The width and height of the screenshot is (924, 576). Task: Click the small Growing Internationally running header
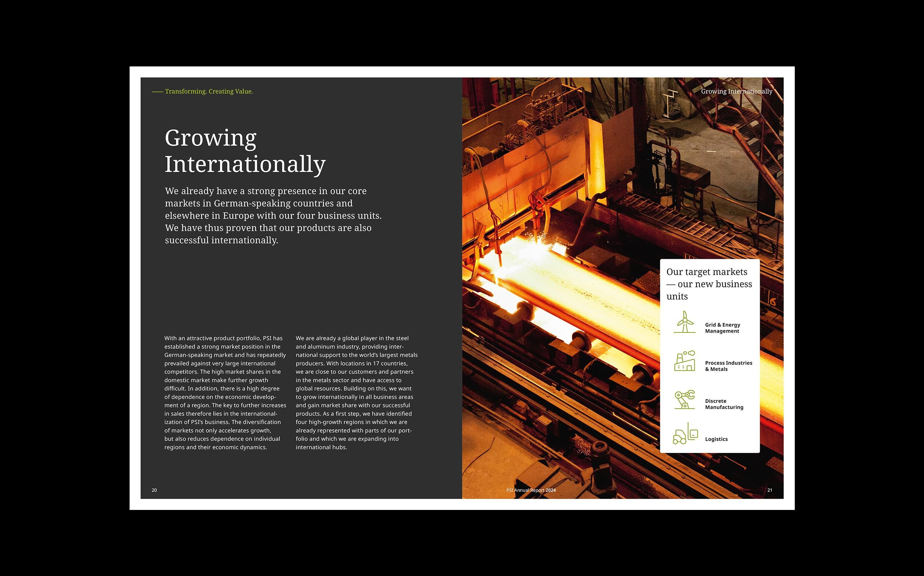coord(736,91)
